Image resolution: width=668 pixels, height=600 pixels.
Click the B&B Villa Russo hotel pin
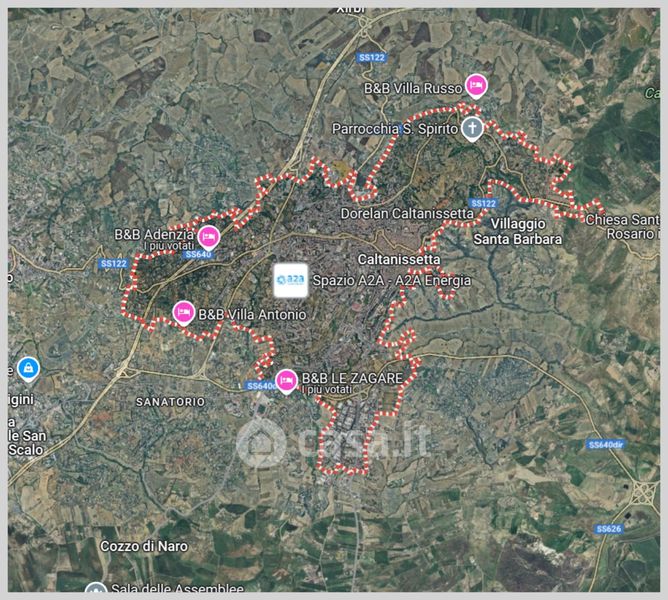[x=476, y=87]
